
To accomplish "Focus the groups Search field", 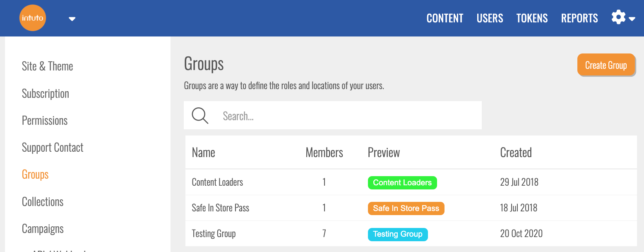I will [348, 116].
